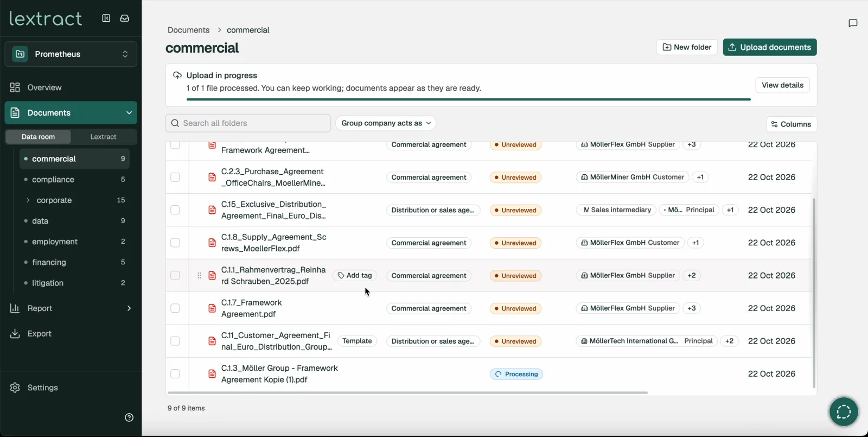
Task: Switch to Data room tab
Action: tap(39, 137)
